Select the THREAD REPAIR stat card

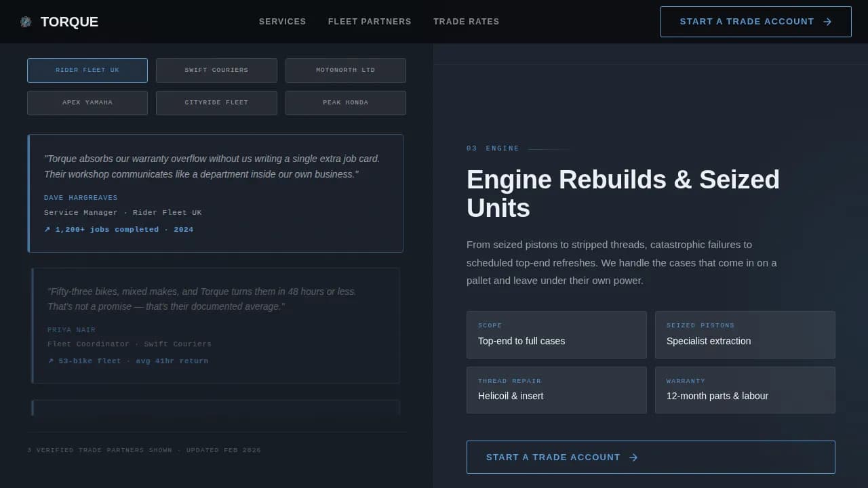tap(556, 390)
